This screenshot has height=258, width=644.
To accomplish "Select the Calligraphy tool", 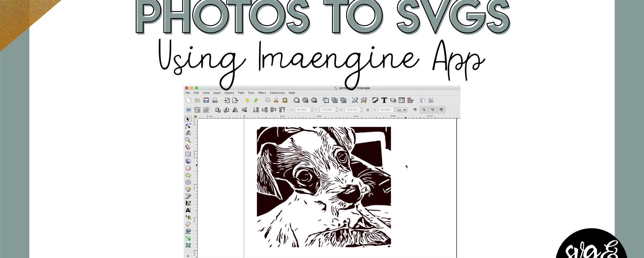I will pyautogui.click(x=188, y=203).
